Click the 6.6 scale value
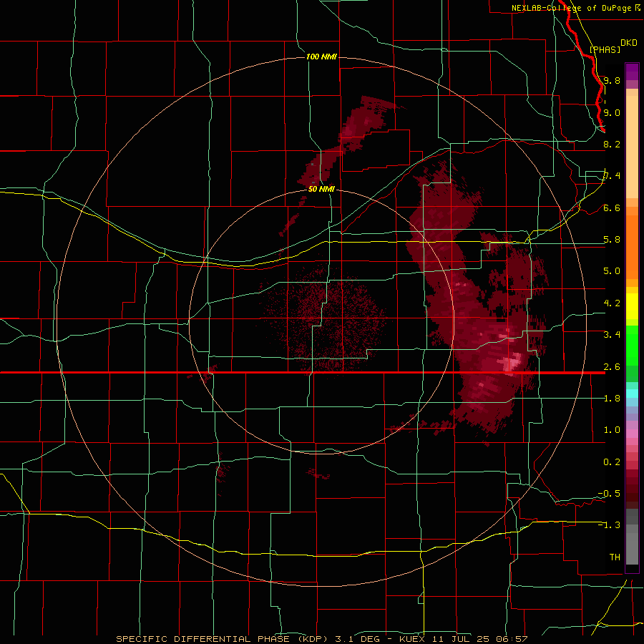 click(612, 208)
